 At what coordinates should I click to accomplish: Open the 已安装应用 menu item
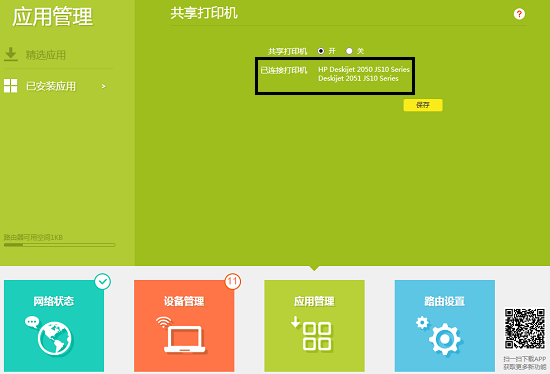point(51,86)
